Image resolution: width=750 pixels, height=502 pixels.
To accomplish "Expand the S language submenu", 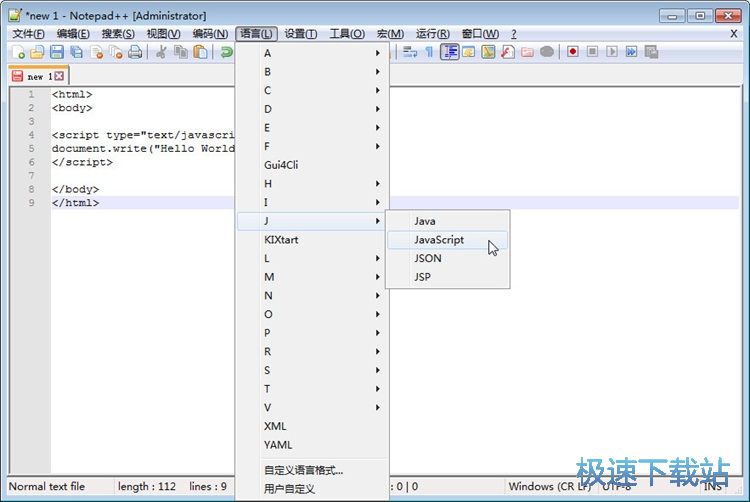I will [313, 370].
